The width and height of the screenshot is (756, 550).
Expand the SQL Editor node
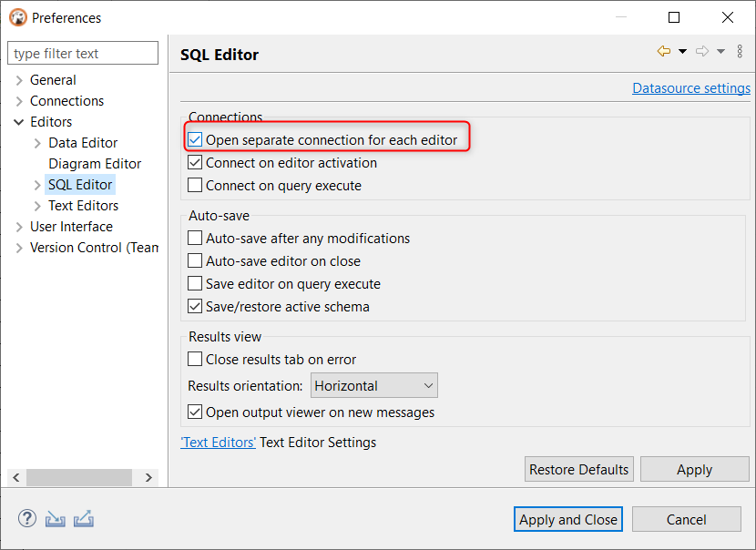click(x=37, y=185)
